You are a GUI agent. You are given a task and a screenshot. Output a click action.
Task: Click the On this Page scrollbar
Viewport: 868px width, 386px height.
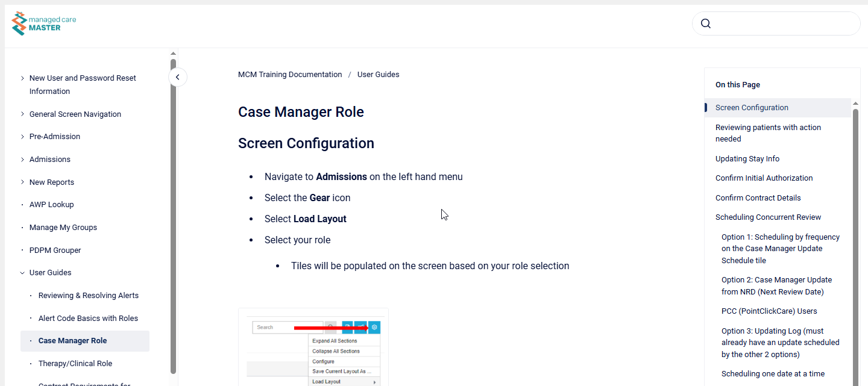(855, 247)
